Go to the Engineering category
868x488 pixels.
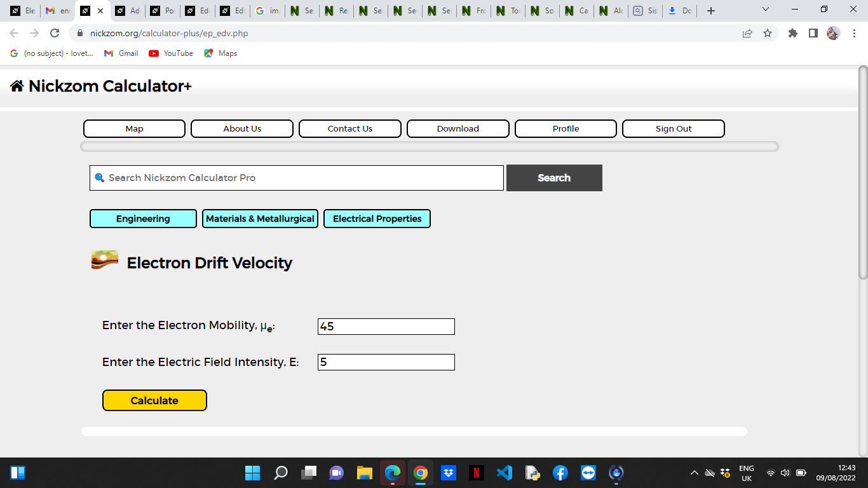143,219
